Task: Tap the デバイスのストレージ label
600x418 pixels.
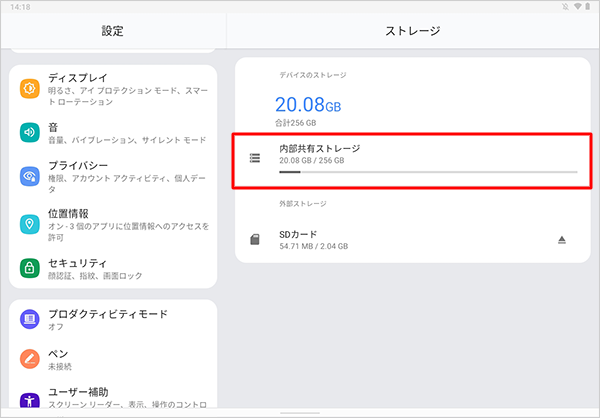Action: point(313,75)
